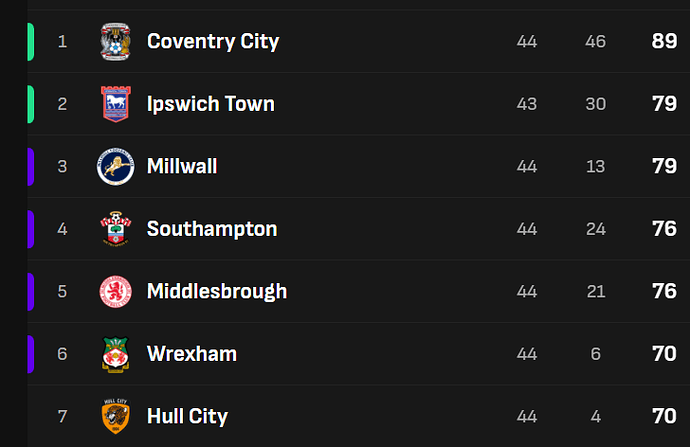Click Coventry City's 89 points value

(x=664, y=41)
